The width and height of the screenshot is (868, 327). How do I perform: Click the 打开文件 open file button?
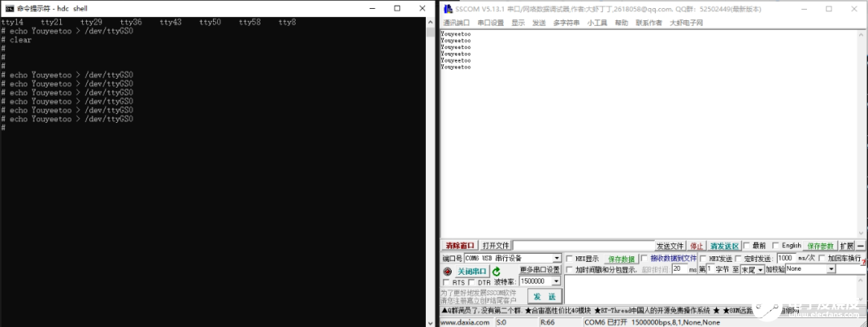click(495, 246)
